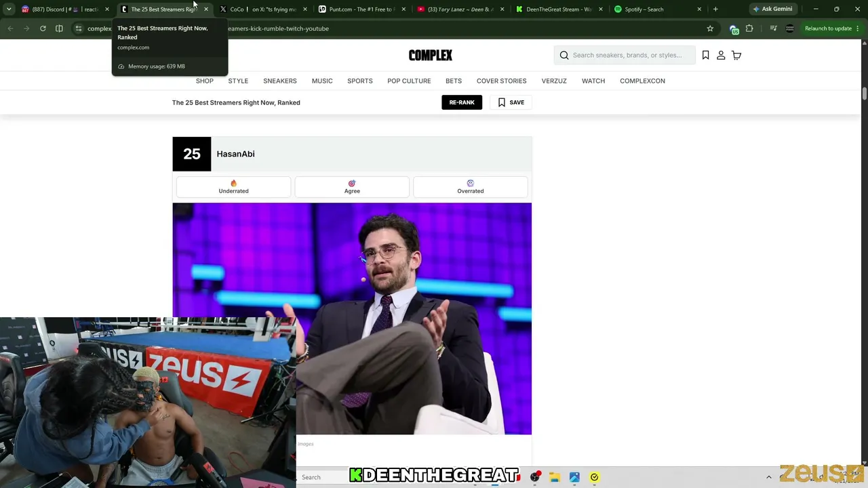Show hidden system tray icons chevron
This screenshot has height=488, width=868.
coord(768,477)
